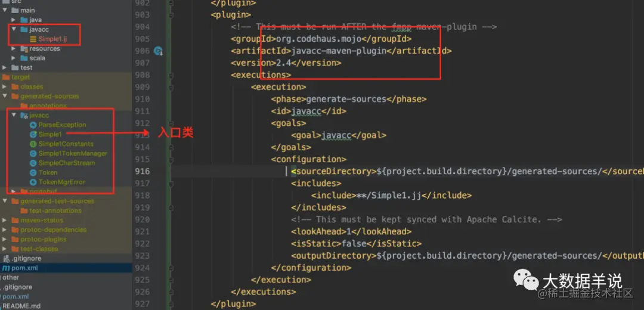This screenshot has width=644, height=310.
Task: Select .gitignore listed under the other module
Action: (17, 287)
